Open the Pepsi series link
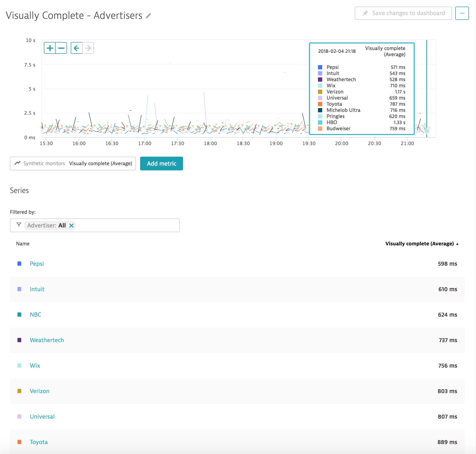The height and width of the screenshot is (454, 476). tap(37, 264)
